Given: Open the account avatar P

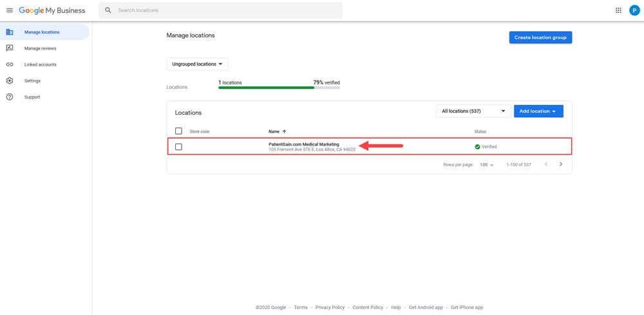Looking at the screenshot, I should (x=634, y=10).
